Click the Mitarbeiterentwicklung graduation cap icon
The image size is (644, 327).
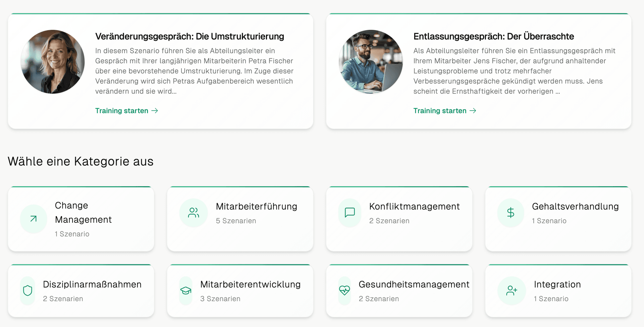[186, 290]
